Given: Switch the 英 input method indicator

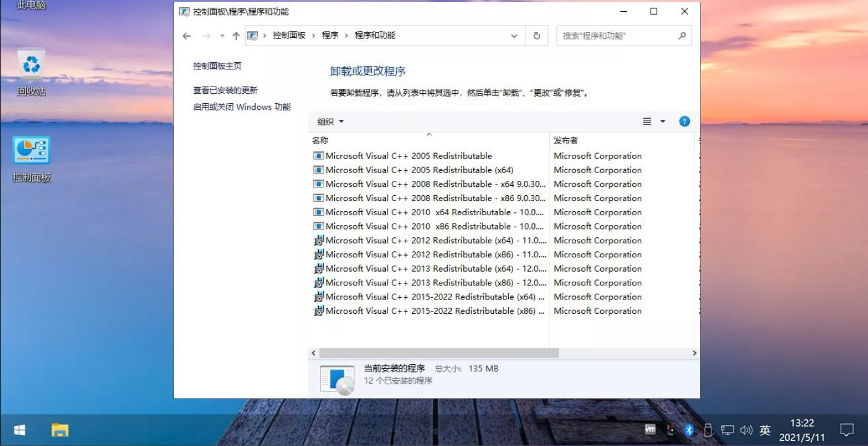Looking at the screenshot, I should click(x=765, y=431).
